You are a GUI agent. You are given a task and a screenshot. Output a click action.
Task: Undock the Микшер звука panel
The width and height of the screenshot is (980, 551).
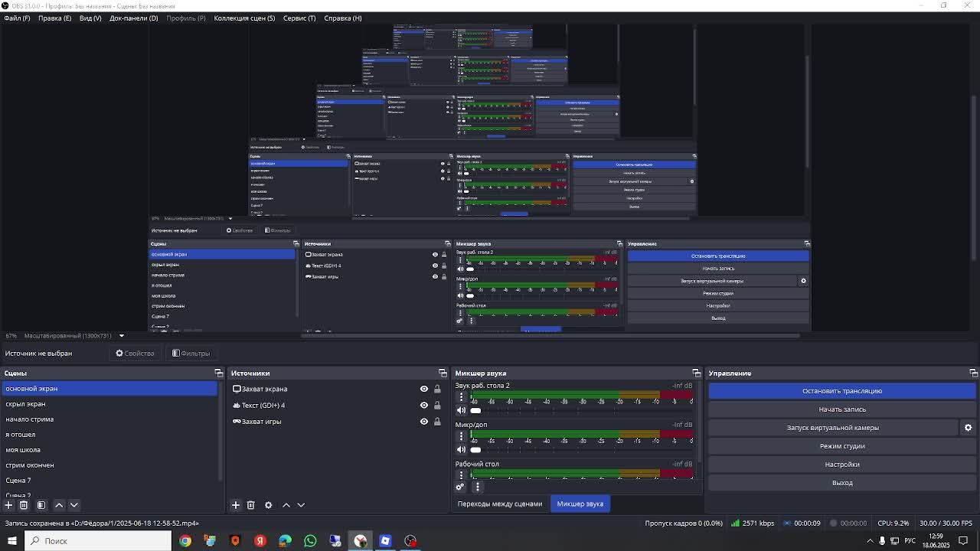[696, 373]
